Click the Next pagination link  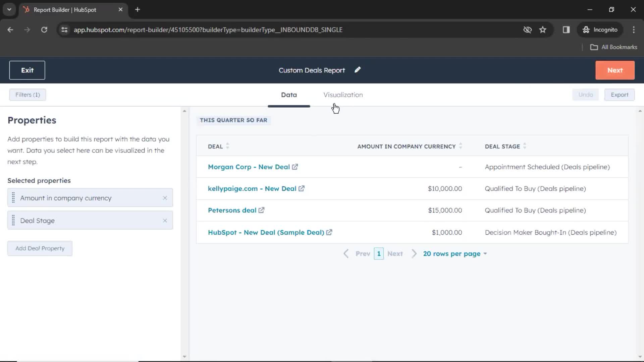coord(395,254)
